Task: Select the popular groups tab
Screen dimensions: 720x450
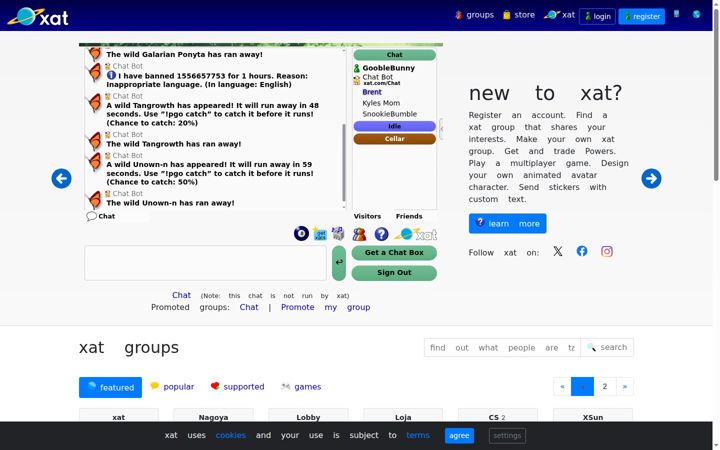Action: point(172,387)
